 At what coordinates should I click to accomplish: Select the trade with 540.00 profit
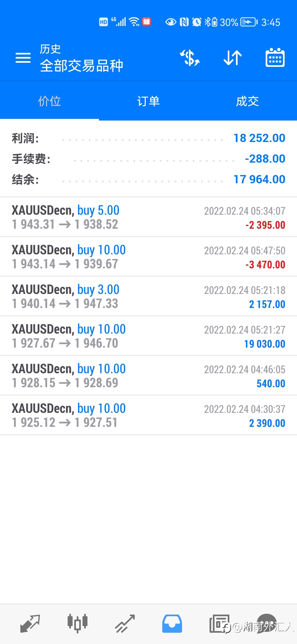click(148, 376)
